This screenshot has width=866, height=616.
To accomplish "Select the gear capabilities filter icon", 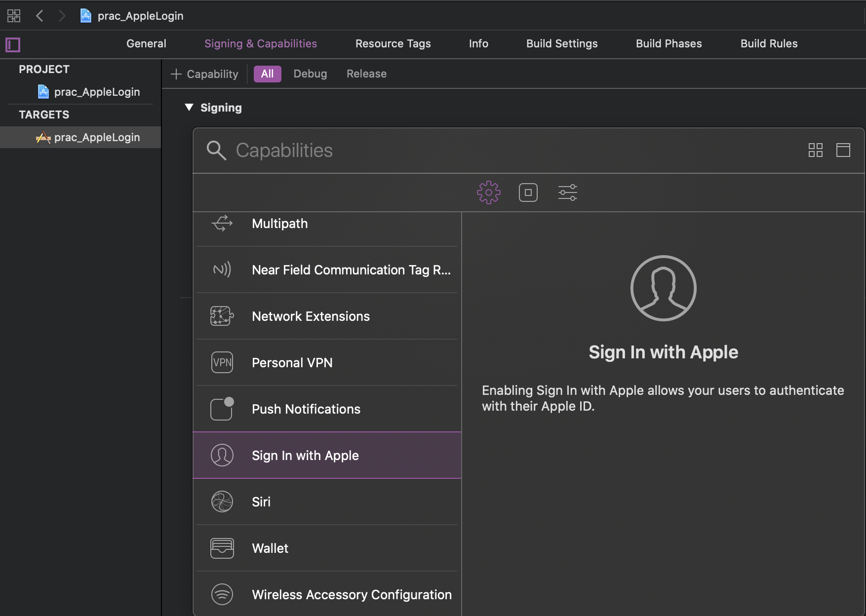I will (x=489, y=192).
